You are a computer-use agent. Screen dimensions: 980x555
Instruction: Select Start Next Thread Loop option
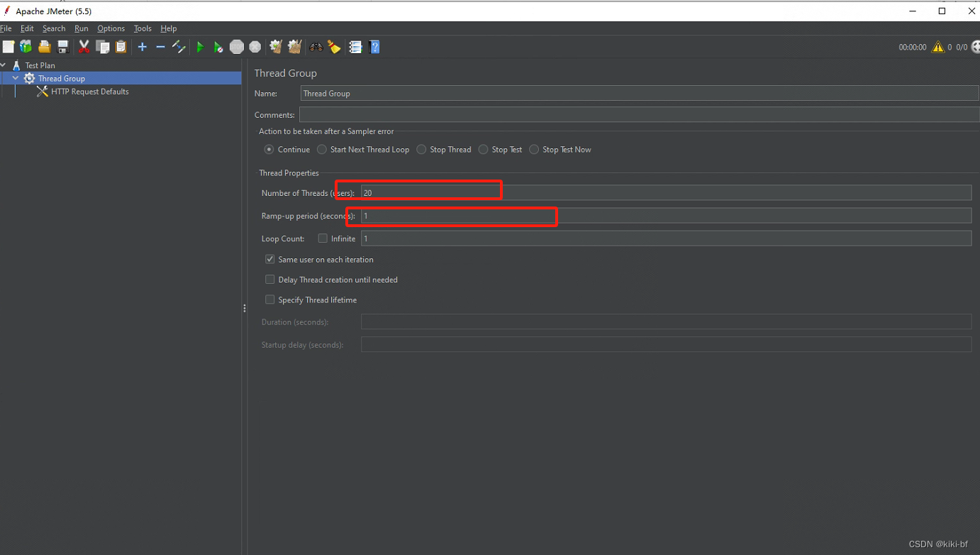[x=322, y=150]
